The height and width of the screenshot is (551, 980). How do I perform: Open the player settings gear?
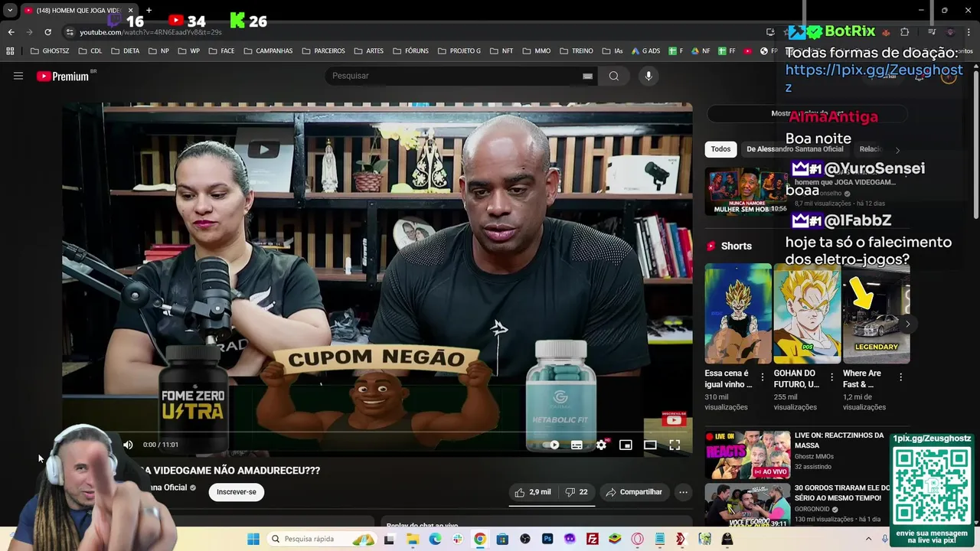tap(602, 445)
